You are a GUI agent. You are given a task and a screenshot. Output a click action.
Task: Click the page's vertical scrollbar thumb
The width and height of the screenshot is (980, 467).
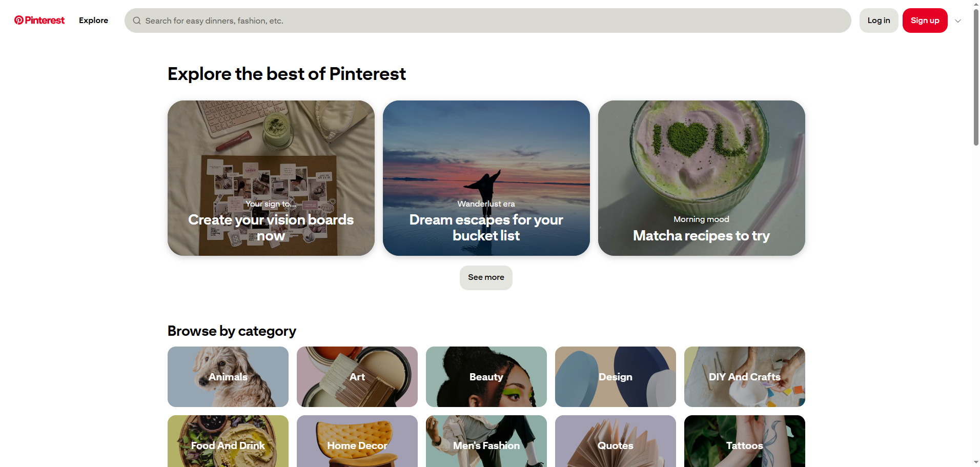(976, 77)
